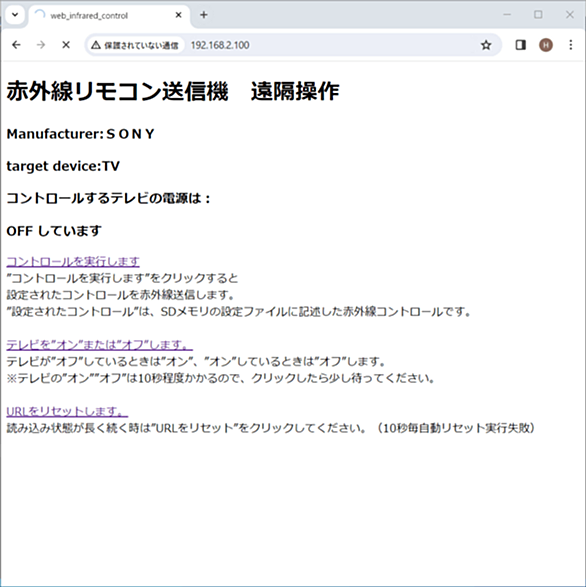
Task: Open the tab search dropdown arrow
Action: tap(15, 15)
